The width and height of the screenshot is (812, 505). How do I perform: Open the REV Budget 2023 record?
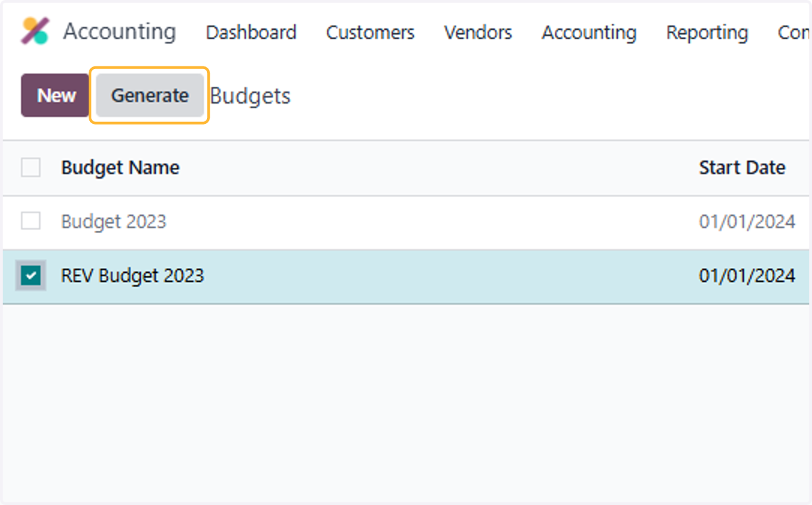133,276
